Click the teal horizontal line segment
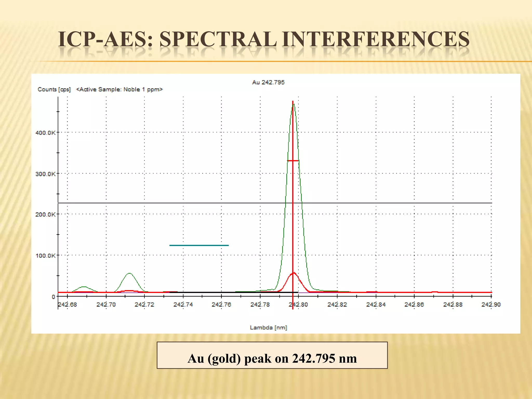Screen dimensions: 532x399 [x=199, y=245]
